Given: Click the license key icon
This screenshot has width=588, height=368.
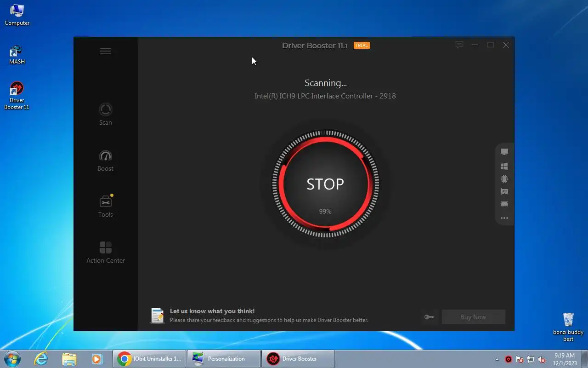Looking at the screenshot, I should pyautogui.click(x=429, y=317).
